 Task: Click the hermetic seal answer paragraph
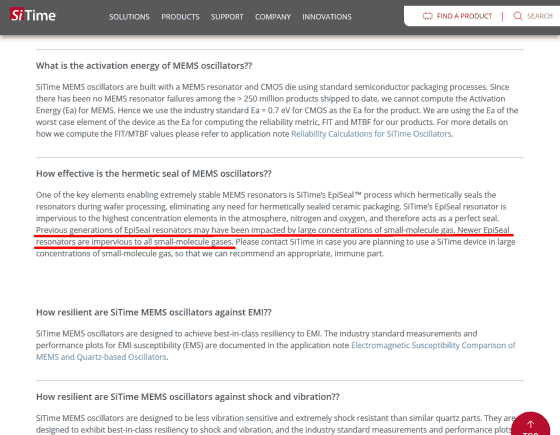tap(276, 224)
